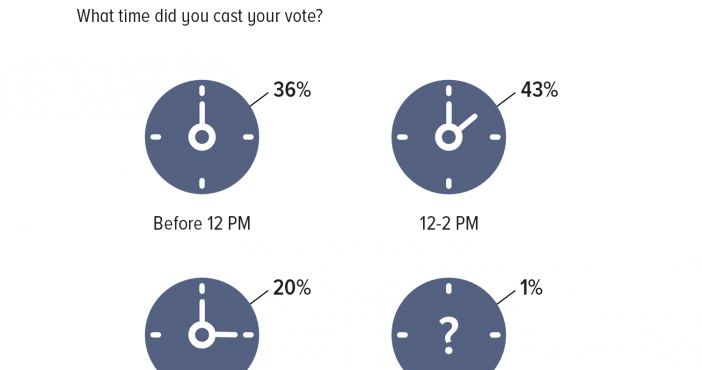Screen dimensions: 702x370
Task: Click the question mark clock icon
Action: click(449, 324)
